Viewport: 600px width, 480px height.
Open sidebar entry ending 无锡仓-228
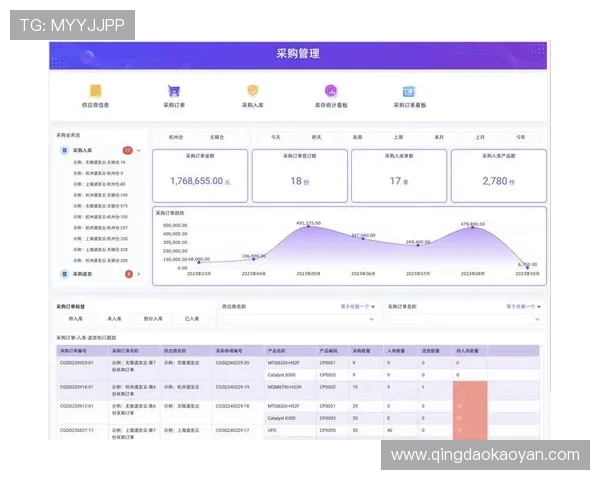pos(101,250)
